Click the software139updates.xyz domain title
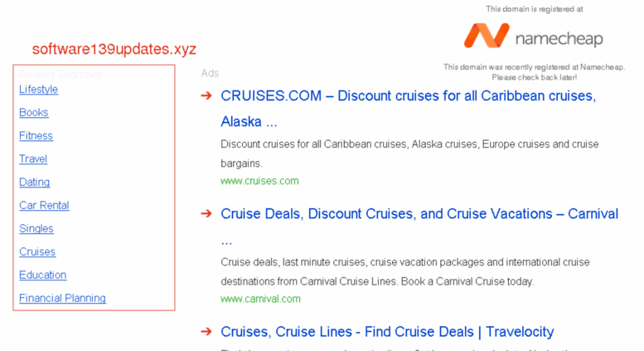 [x=114, y=49]
